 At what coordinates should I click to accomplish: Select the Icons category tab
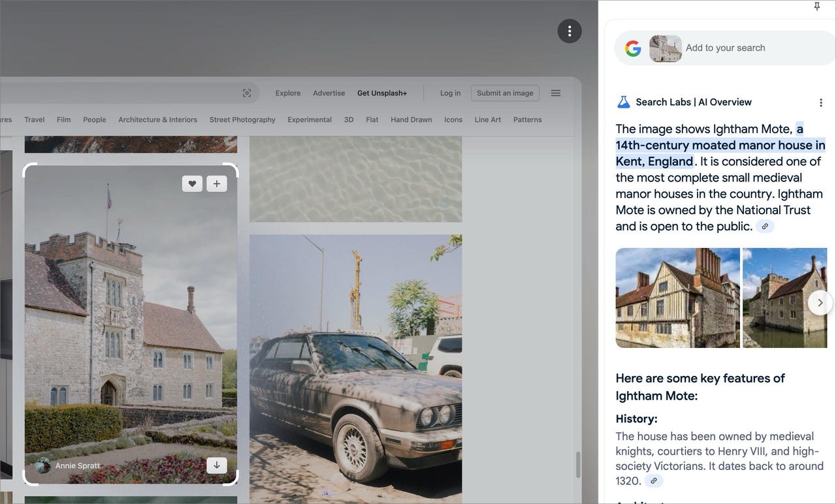click(453, 120)
